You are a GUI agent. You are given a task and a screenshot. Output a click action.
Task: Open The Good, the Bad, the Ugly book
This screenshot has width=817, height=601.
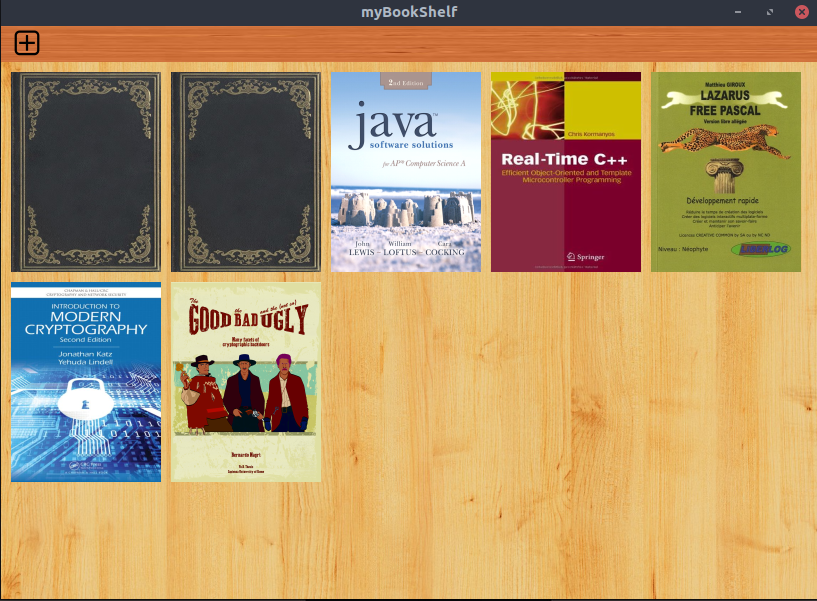click(246, 382)
